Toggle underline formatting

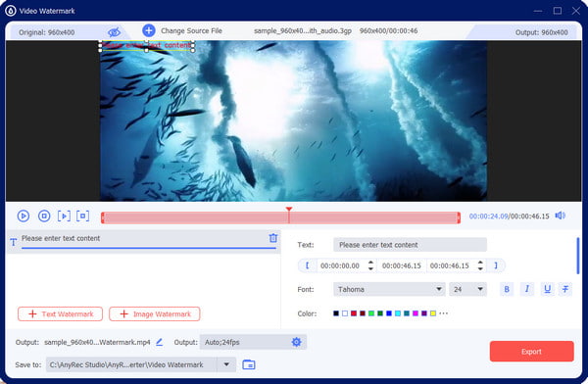point(547,289)
